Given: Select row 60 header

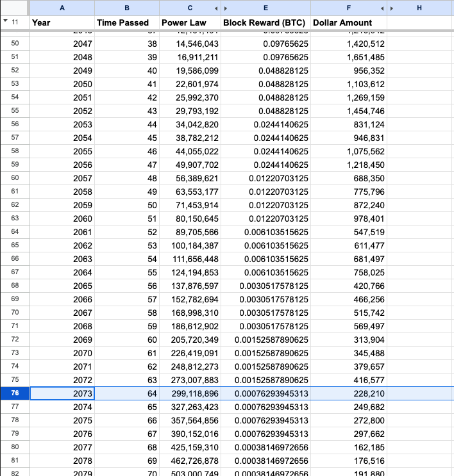Looking at the screenshot, I should (15, 178).
